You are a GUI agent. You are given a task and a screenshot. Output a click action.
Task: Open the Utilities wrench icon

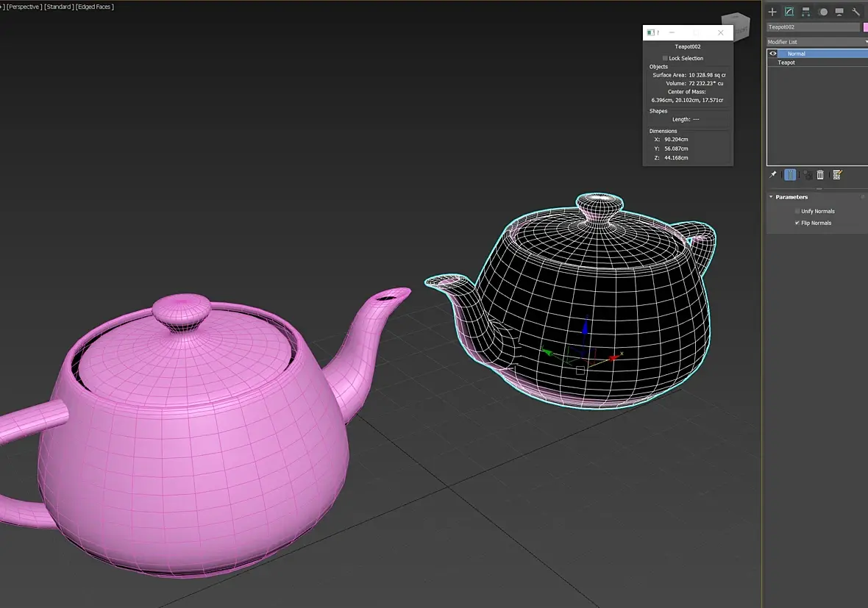coord(855,12)
